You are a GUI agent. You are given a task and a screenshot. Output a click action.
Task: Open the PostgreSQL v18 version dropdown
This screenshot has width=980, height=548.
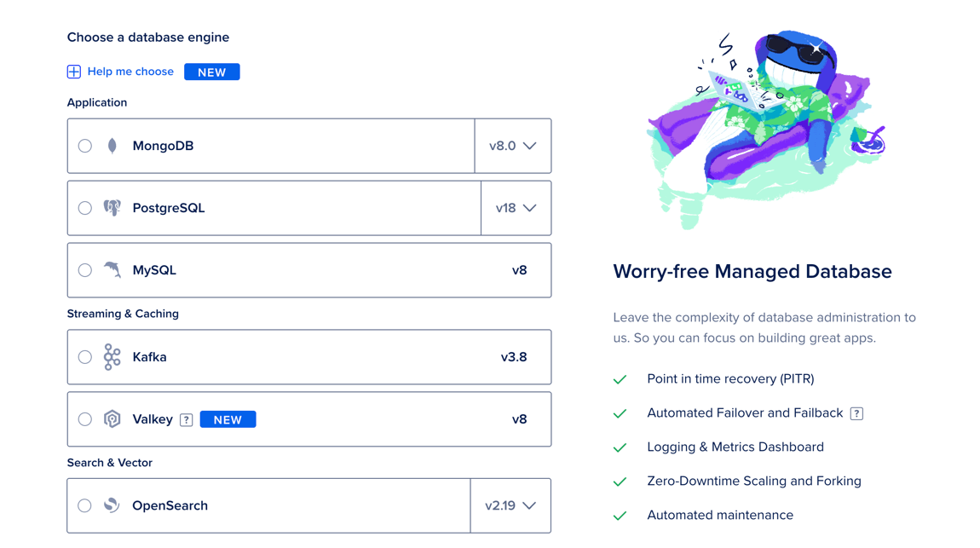516,207
